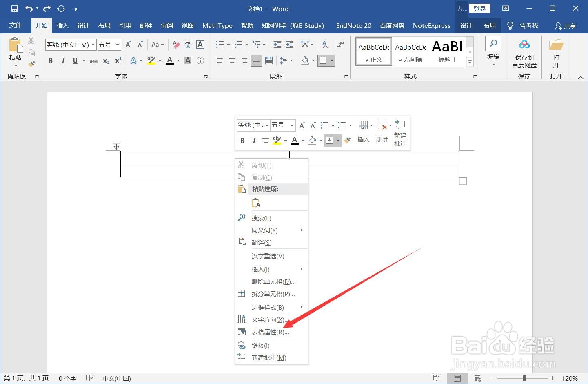Toggle Italic in ribbon font group
Screen dimensions: 588x384
click(63, 61)
